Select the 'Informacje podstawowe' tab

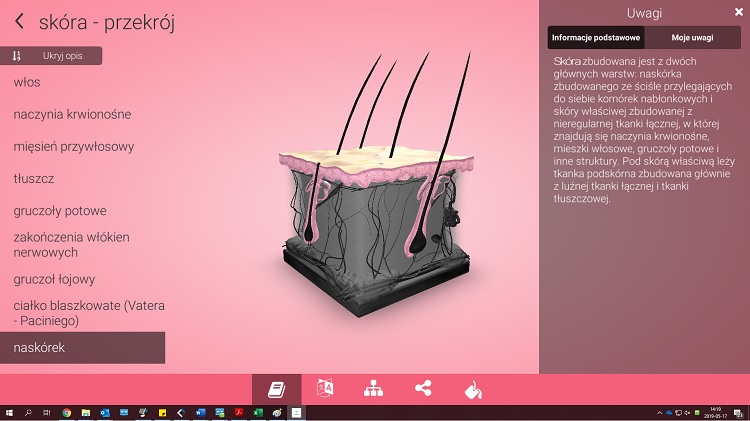click(x=595, y=37)
